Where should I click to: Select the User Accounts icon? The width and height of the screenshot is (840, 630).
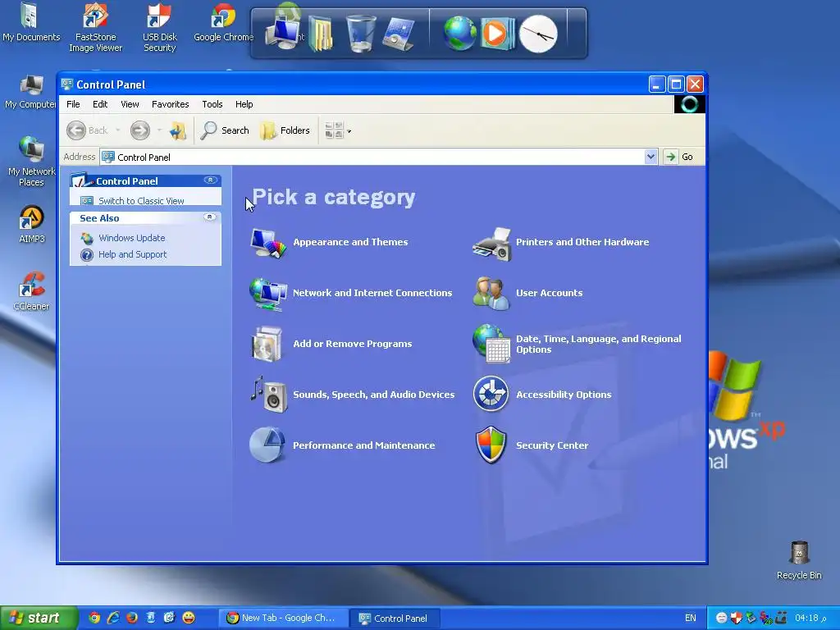coord(491,293)
